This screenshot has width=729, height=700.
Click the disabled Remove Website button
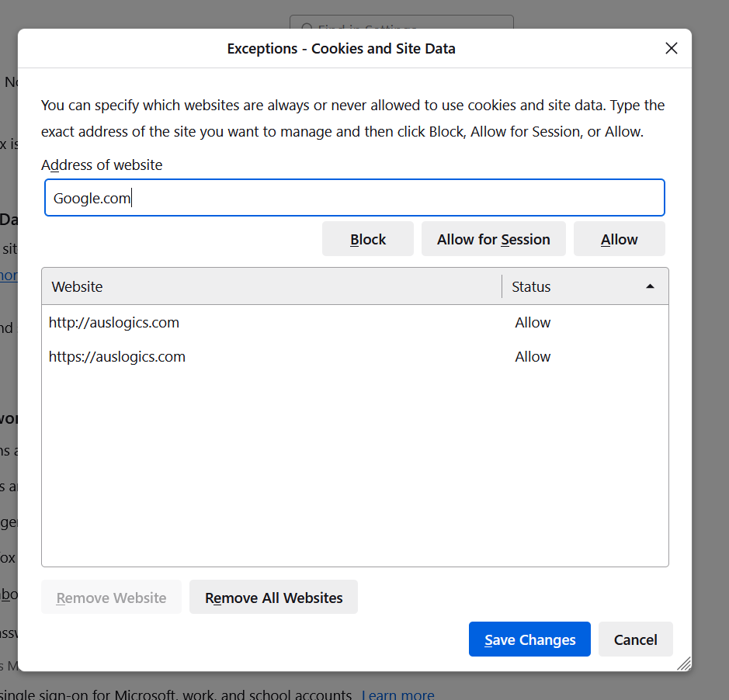[111, 598]
